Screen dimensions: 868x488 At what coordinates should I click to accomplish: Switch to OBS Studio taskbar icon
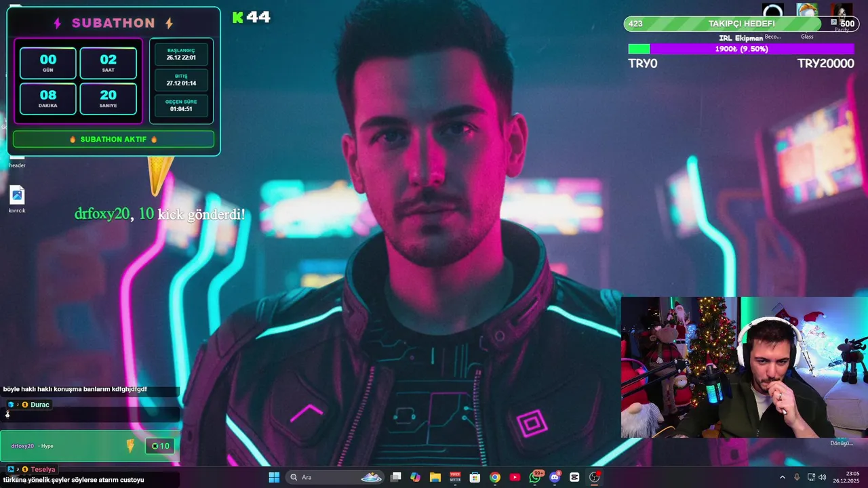(595, 477)
